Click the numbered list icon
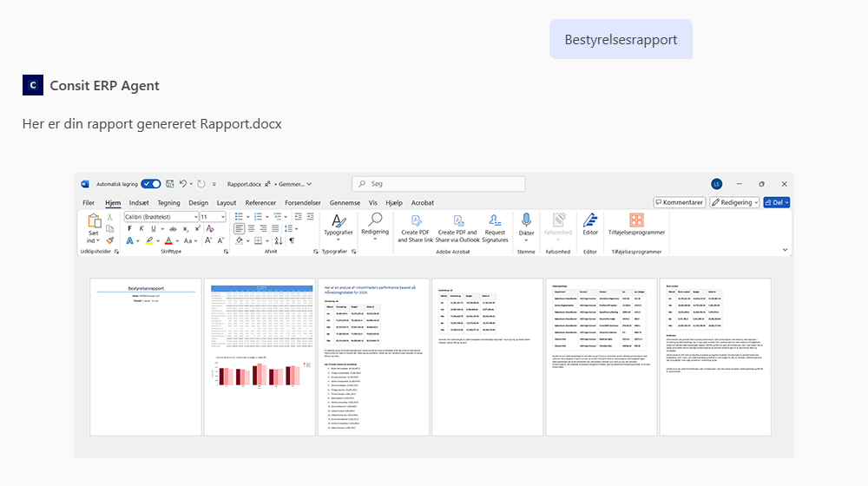 258,216
